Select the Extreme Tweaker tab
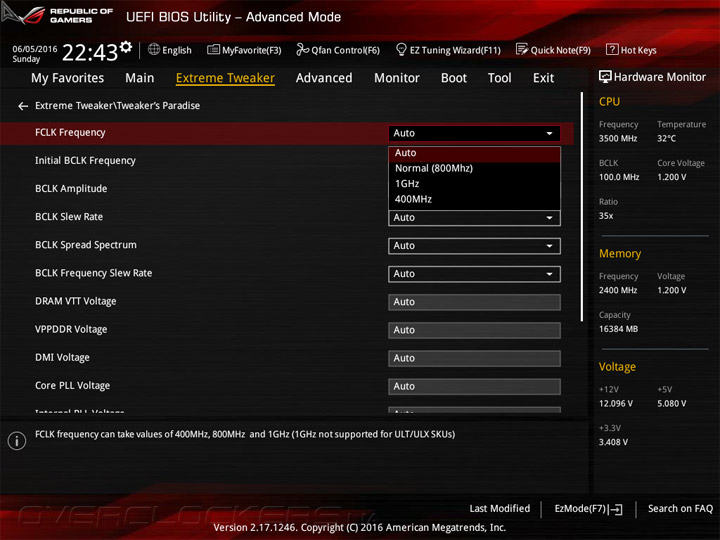This screenshot has height=540, width=720. click(225, 78)
